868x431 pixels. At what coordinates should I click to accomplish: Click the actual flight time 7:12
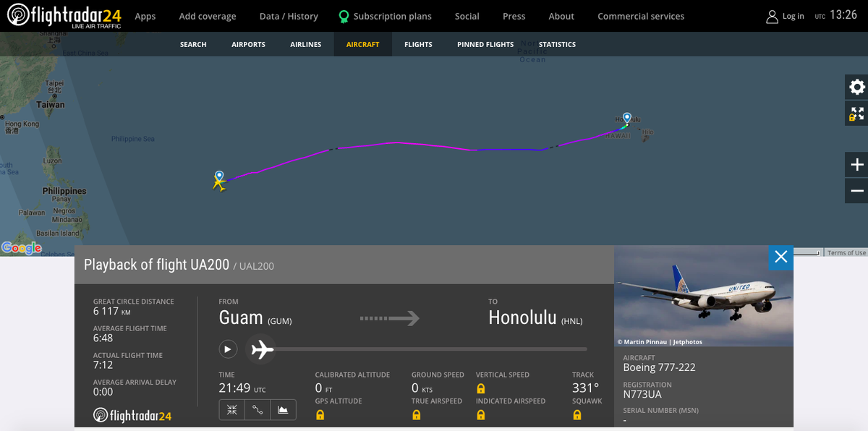tap(103, 365)
